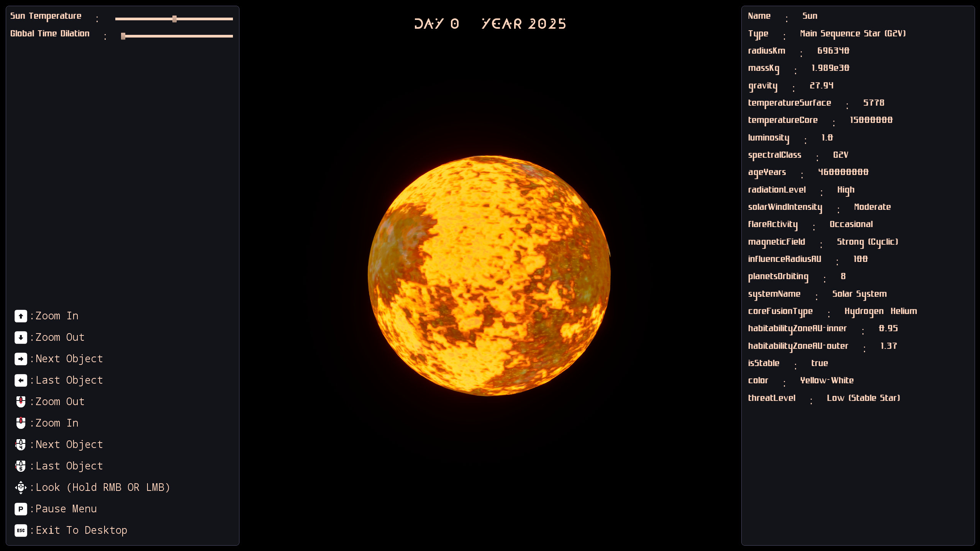980x551 pixels.
Task: Click the Pause Menu text label
Action: coord(66,509)
